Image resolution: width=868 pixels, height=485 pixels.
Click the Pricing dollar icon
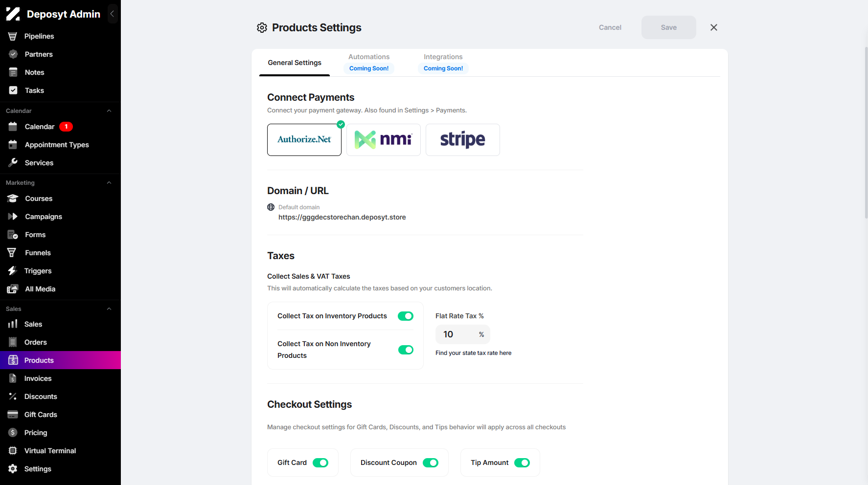[13, 433]
